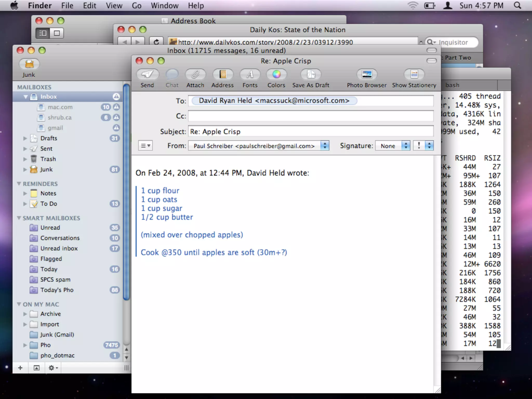Screen dimensions: 532x399
Task: Open the Go menu
Action: [x=137, y=5]
